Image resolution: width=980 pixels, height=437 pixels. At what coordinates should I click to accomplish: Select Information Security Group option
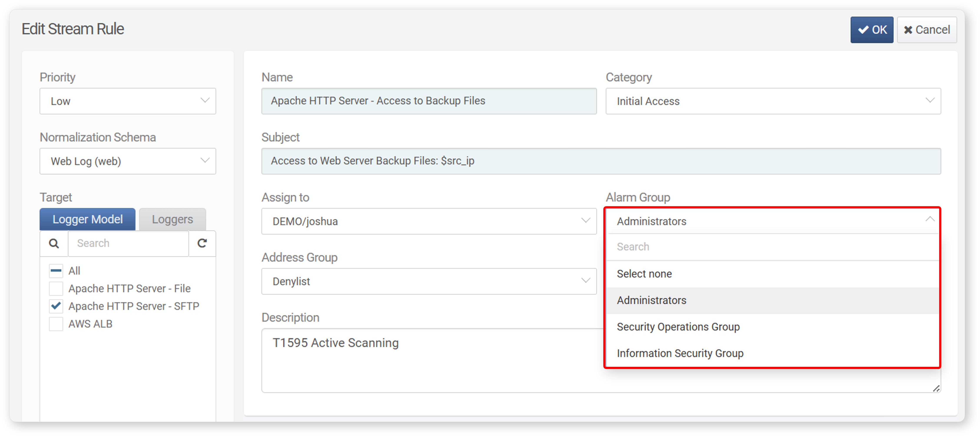click(x=772, y=354)
